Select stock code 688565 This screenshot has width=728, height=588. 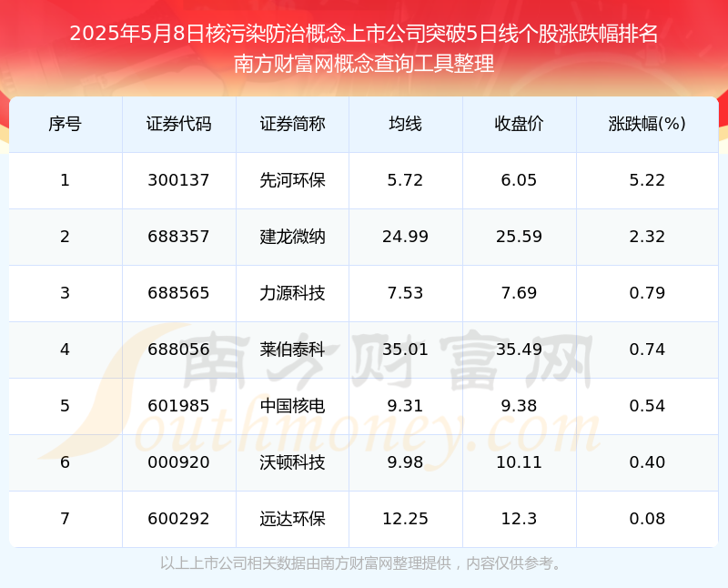[x=178, y=293]
